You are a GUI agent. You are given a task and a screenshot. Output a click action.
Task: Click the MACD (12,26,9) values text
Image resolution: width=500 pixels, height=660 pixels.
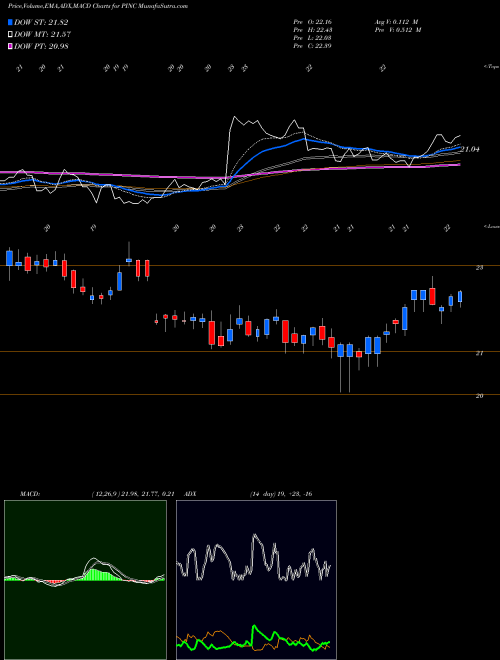(x=133, y=494)
